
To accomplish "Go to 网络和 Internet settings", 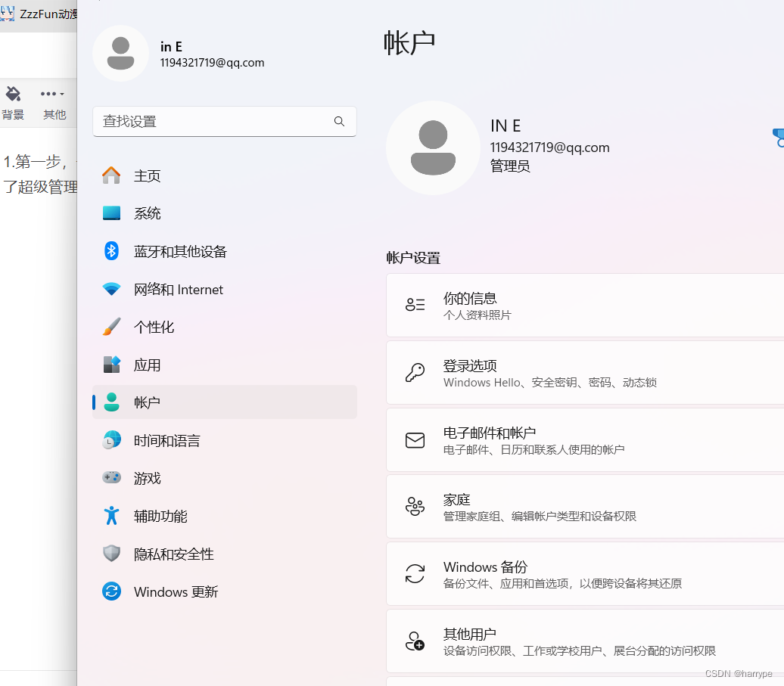I will [225, 289].
